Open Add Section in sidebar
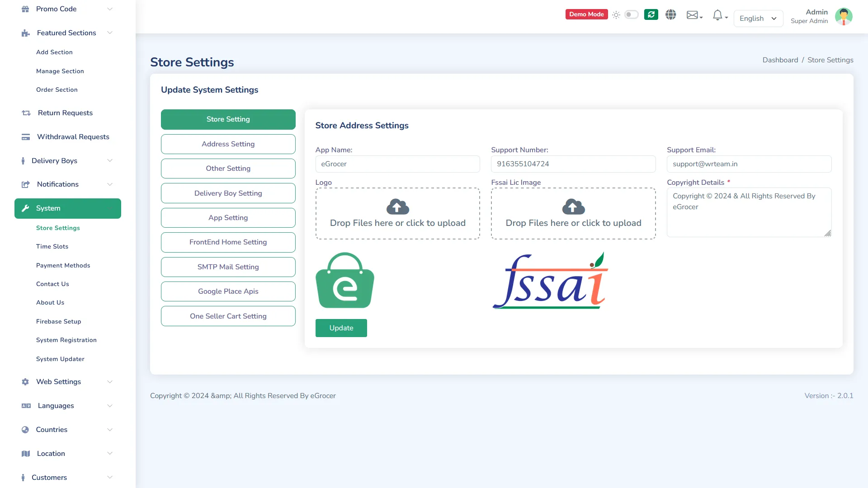 54,52
